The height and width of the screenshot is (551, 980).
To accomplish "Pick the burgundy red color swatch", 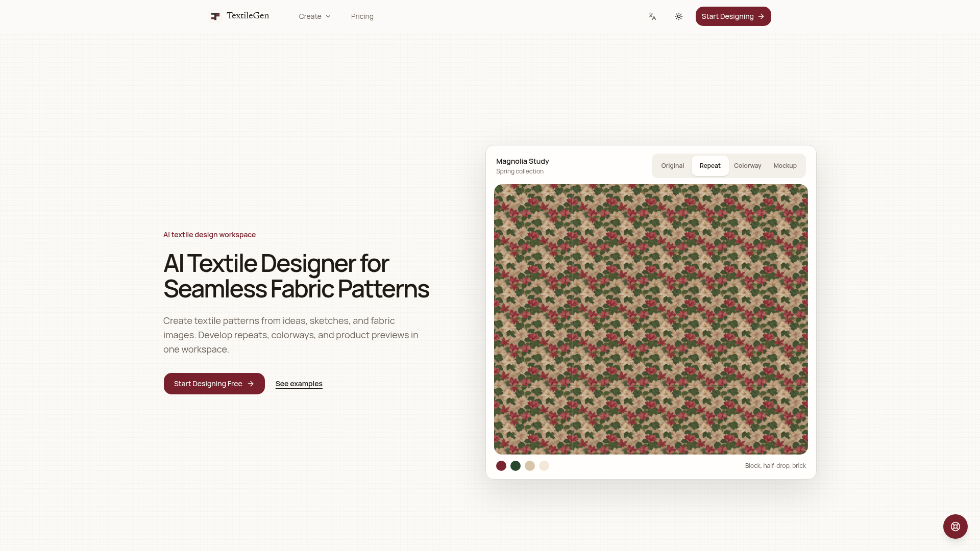I will (x=501, y=466).
